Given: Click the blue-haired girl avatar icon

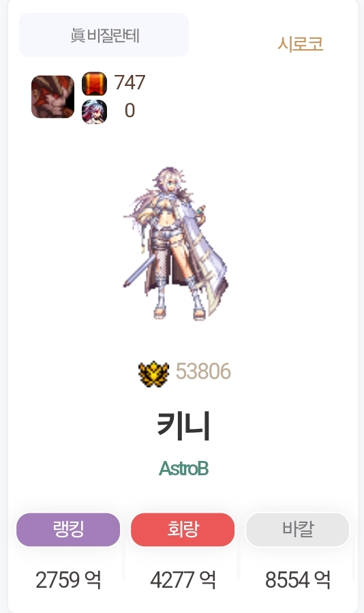Looking at the screenshot, I should coord(94,112).
